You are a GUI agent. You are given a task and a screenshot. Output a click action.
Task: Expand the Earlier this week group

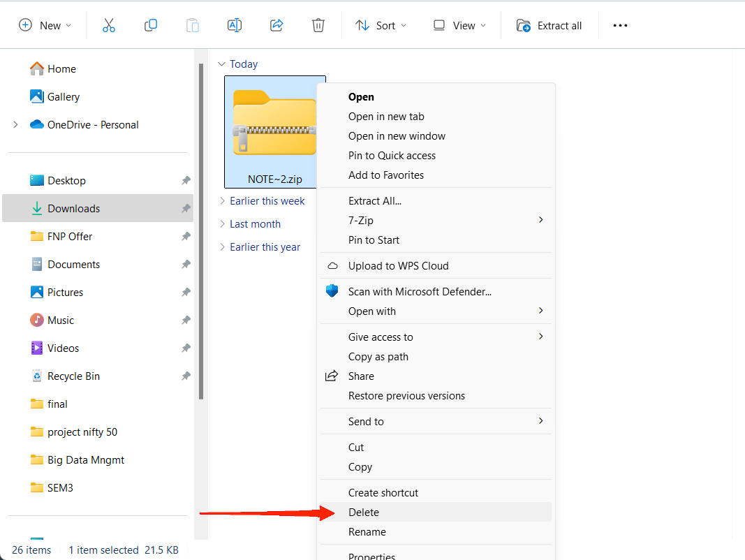click(x=222, y=201)
